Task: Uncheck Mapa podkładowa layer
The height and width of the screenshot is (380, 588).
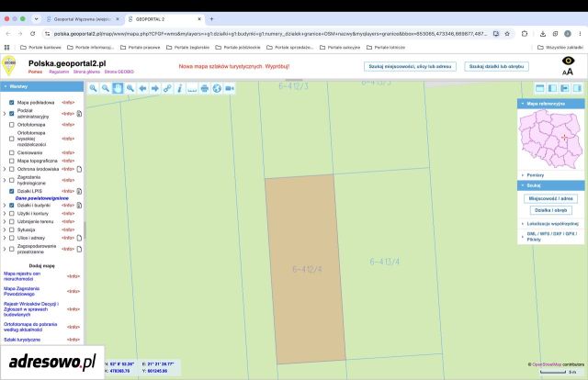Action: 12,102
